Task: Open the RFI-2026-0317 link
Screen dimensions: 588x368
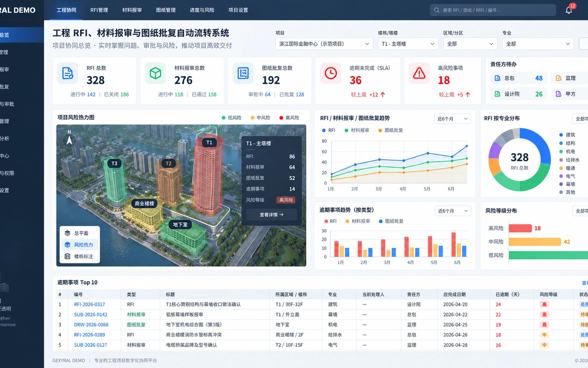Action: (89, 305)
